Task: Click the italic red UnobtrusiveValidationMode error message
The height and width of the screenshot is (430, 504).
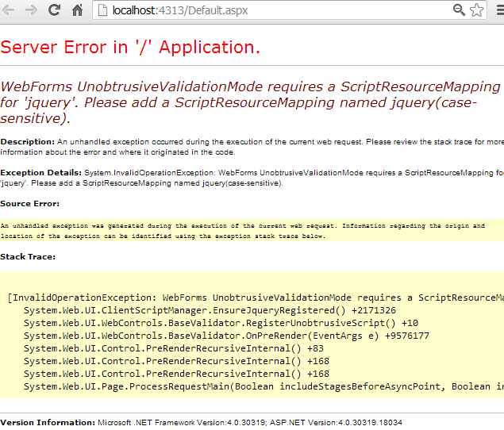Action: pos(250,102)
